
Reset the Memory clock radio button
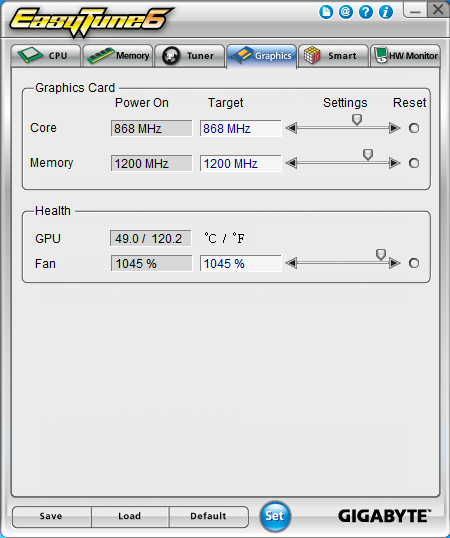point(414,163)
